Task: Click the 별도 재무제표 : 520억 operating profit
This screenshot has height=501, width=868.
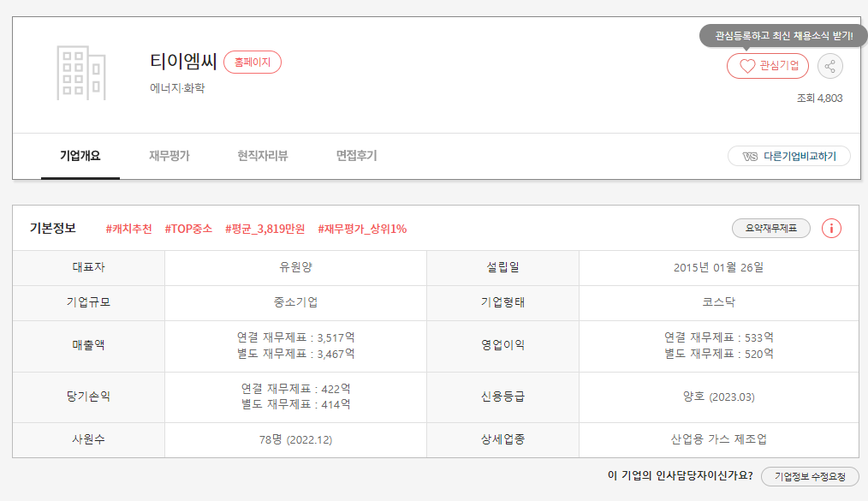Action: coord(718,353)
